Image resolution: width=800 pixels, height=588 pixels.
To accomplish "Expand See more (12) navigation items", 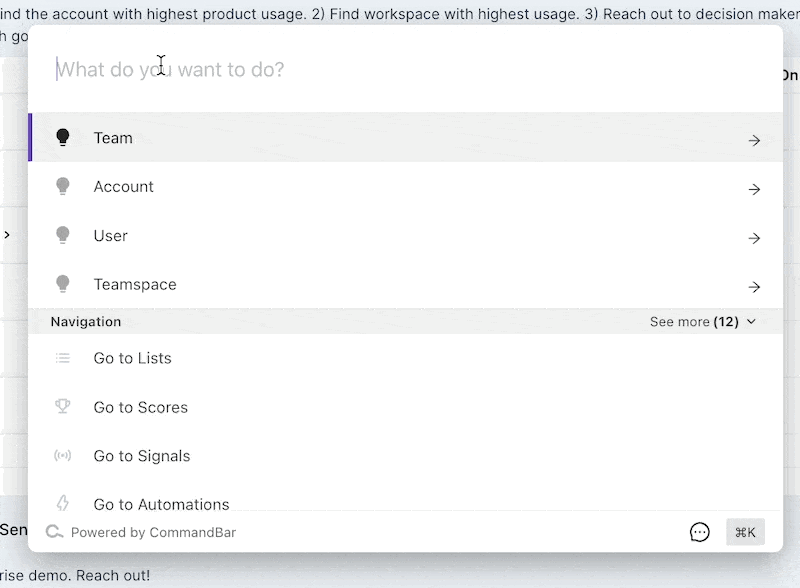I will click(x=703, y=322).
